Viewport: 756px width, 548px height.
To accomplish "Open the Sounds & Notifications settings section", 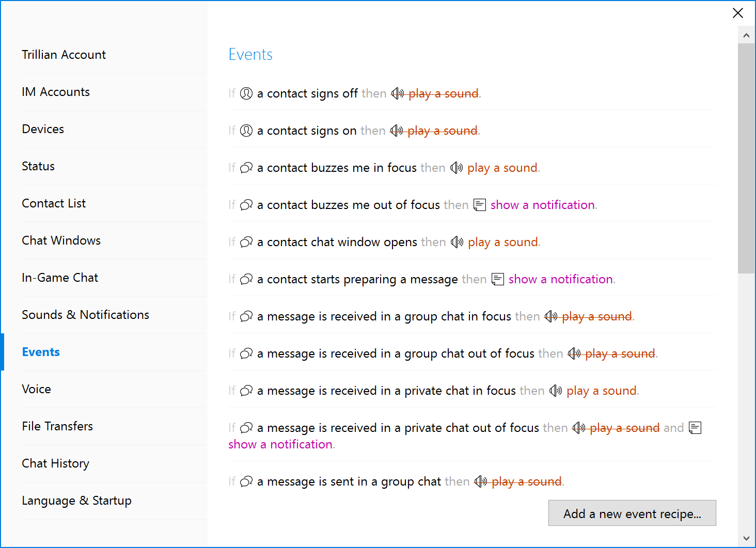I will point(85,315).
